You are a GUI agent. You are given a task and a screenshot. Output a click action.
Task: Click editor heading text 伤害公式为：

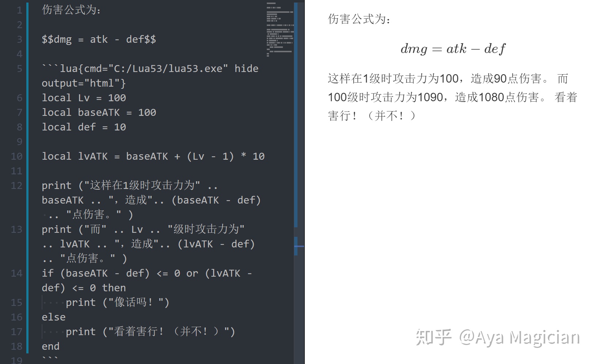point(71,10)
